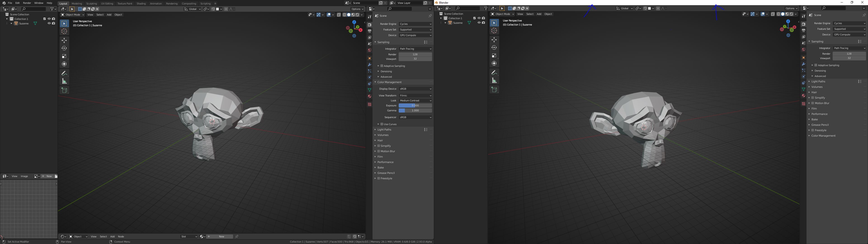
Task: Enable Freestyle checkbox in right window
Action: click(813, 130)
